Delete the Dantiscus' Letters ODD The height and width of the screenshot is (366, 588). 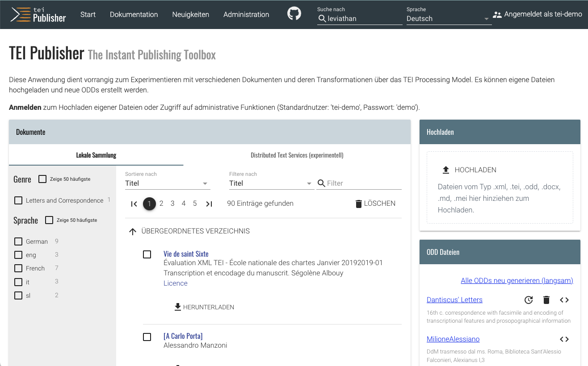coord(546,300)
